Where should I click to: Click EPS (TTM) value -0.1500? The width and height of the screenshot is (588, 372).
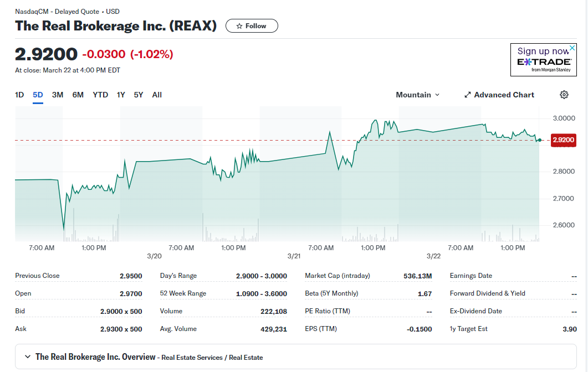pyautogui.click(x=420, y=329)
